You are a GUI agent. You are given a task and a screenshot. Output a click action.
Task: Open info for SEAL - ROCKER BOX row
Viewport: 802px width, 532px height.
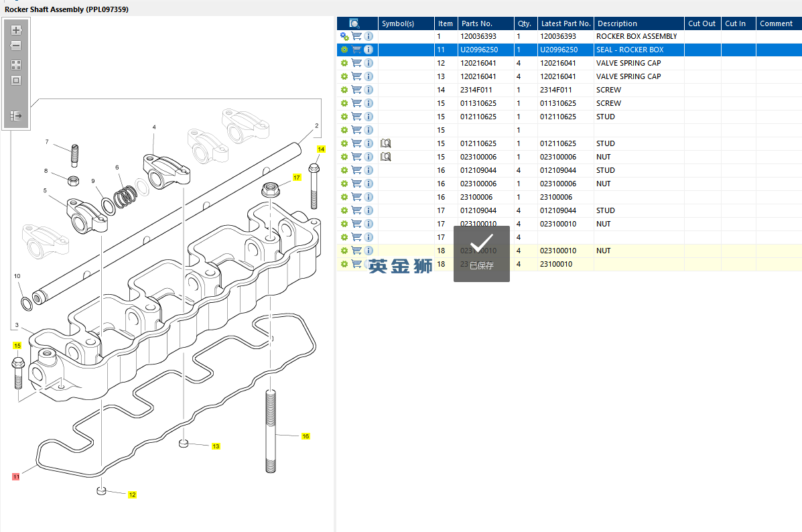[x=369, y=50]
